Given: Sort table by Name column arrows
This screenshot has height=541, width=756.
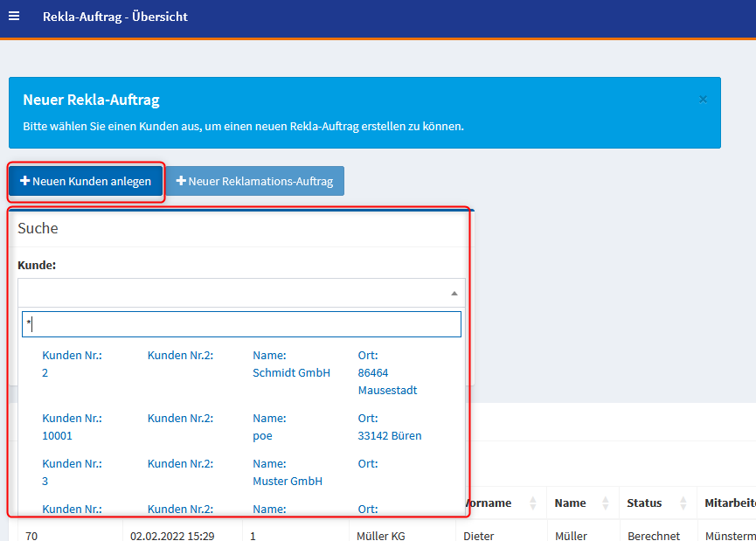Looking at the screenshot, I should (607, 503).
